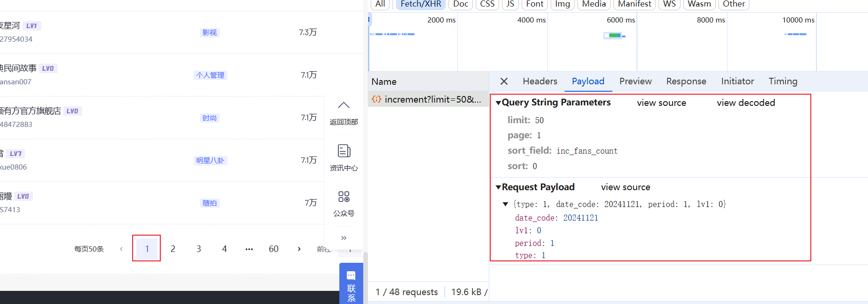Go to page 2
The height and width of the screenshot is (304, 868).
coord(173,249)
